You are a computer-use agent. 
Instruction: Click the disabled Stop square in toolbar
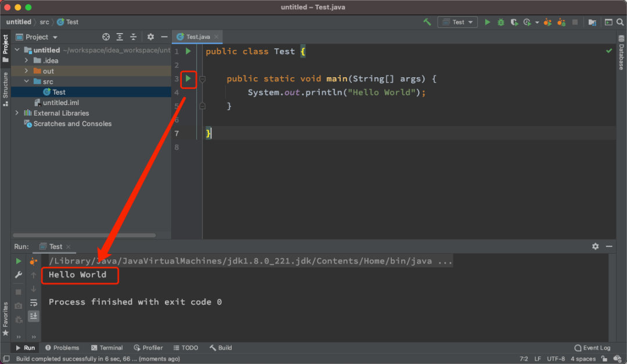pos(575,23)
